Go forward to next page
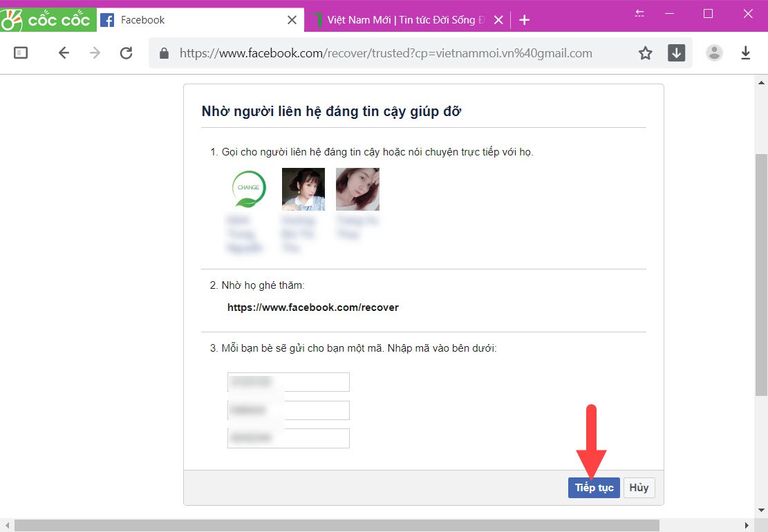This screenshot has width=768, height=532. tap(95, 53)
